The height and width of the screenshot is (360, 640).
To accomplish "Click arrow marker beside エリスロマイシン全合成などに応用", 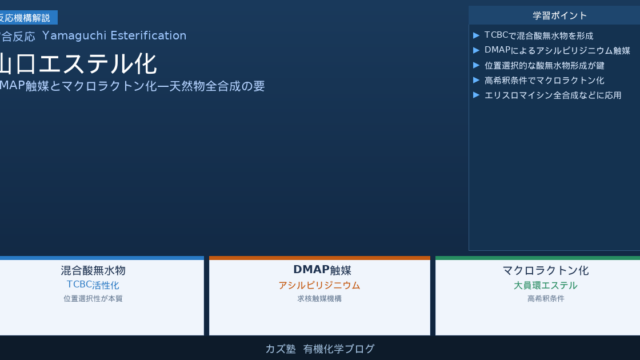I will pos(476,95).
